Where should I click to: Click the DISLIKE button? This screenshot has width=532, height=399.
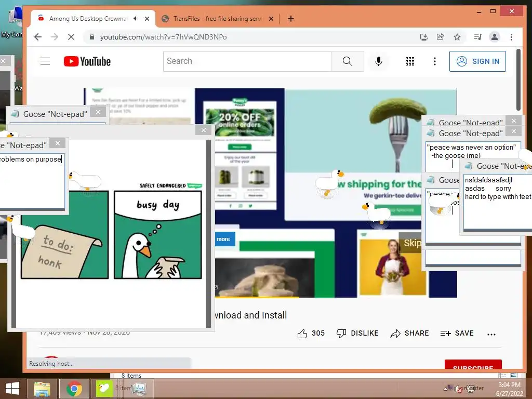click(x=357, y=334)
